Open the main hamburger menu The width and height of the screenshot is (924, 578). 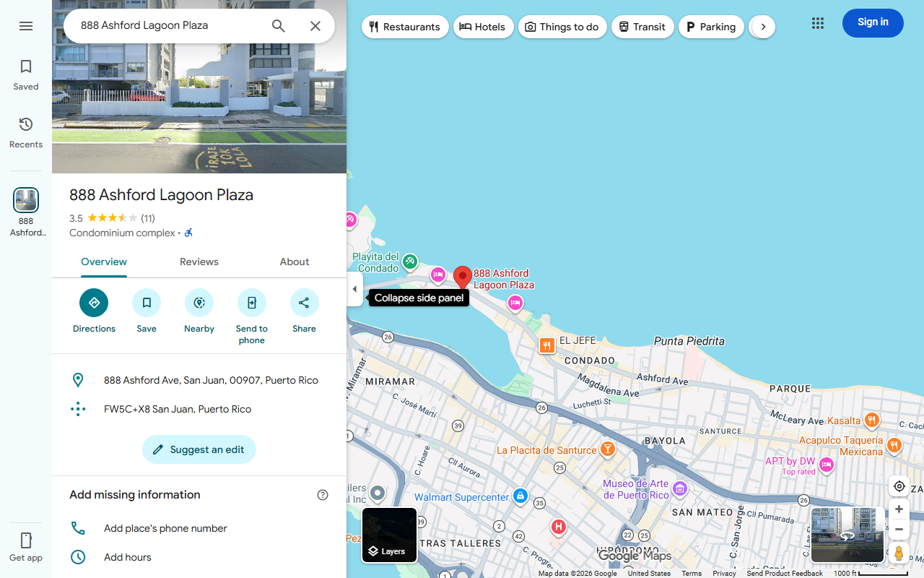(x=26, y=26)
